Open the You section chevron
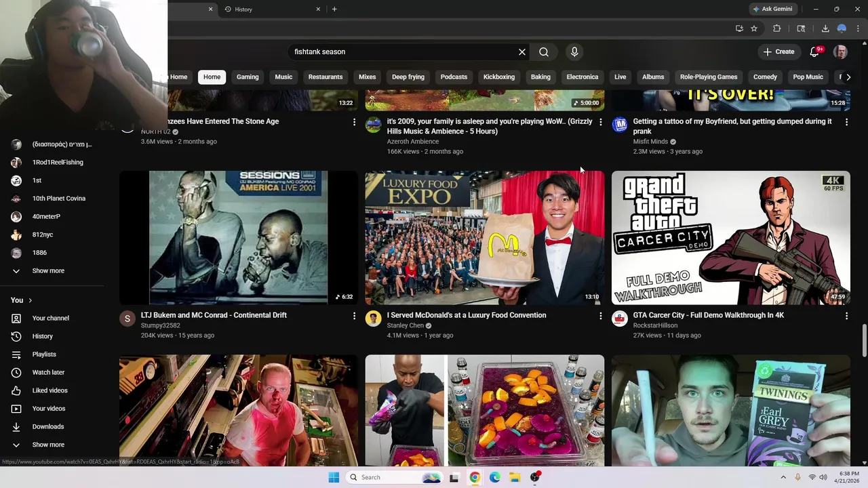The width and height of the screenshot is (868, 488). [30, 300]
